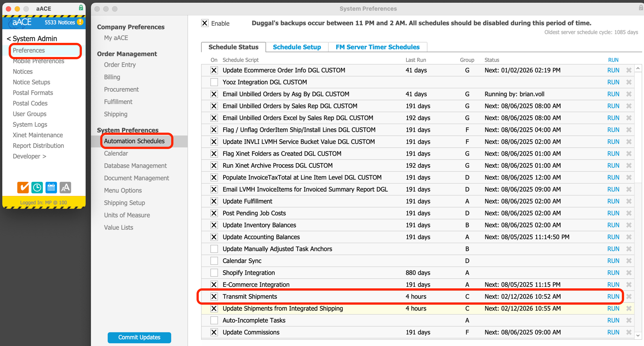This screenshot has height=346, width=644.
Task: Expand the Developer submenu
Action: [30, 156]
